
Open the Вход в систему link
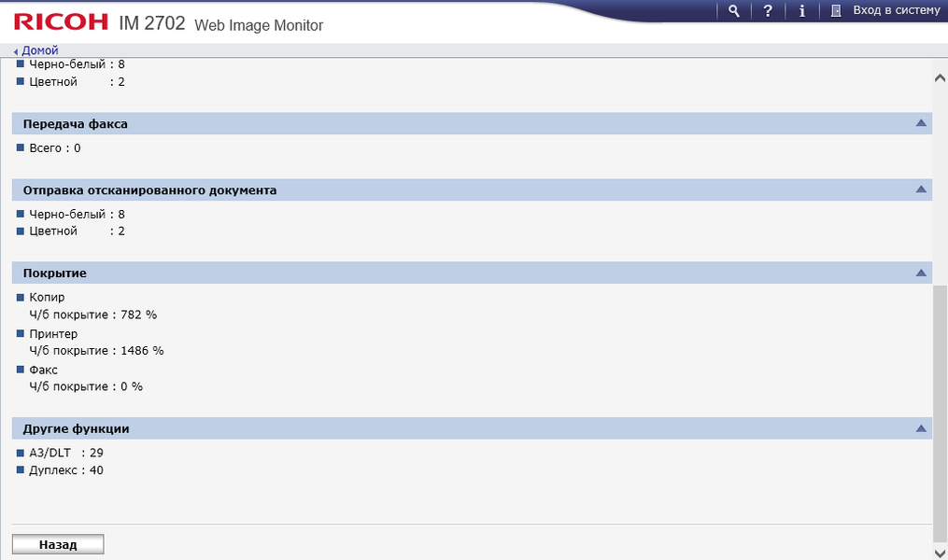896,10
